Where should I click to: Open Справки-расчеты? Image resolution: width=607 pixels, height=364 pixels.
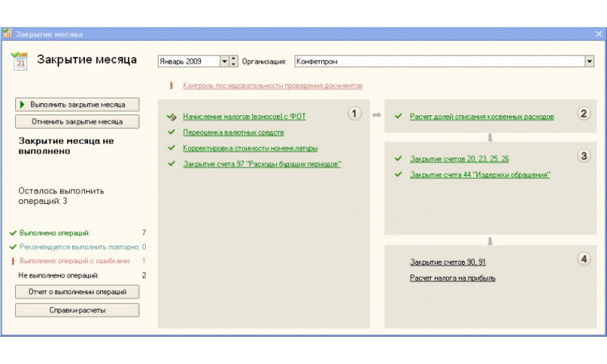[x=77, y=310]
